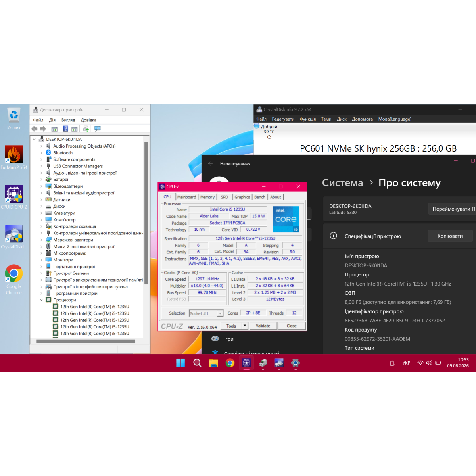Click Device Manager horizontal scrollbar
Image resolution: width=476 pixels, height=476 pixels.
[86, 341]
